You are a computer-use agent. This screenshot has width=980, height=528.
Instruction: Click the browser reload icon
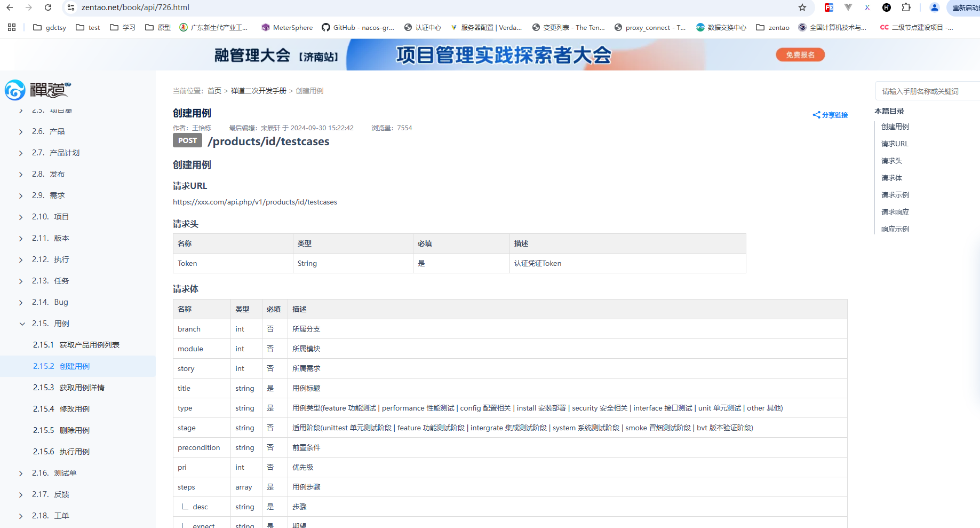[48, 7]
